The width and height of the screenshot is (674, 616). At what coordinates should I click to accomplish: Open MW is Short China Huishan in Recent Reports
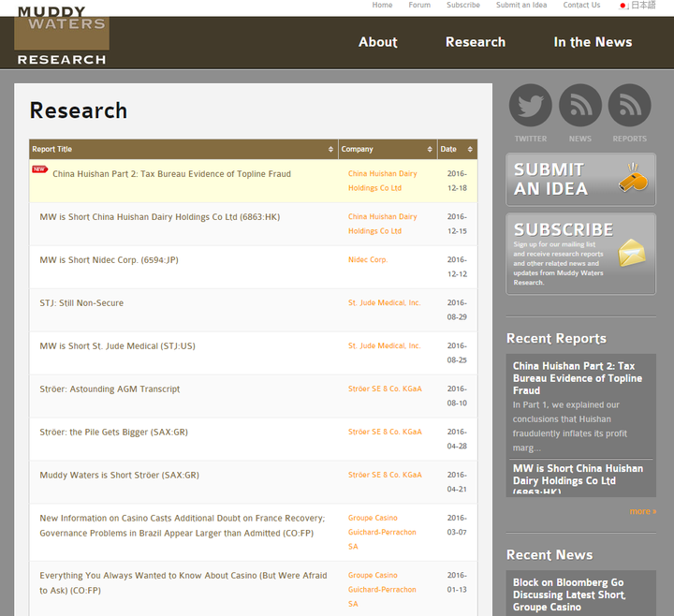(x=578, y=478)
